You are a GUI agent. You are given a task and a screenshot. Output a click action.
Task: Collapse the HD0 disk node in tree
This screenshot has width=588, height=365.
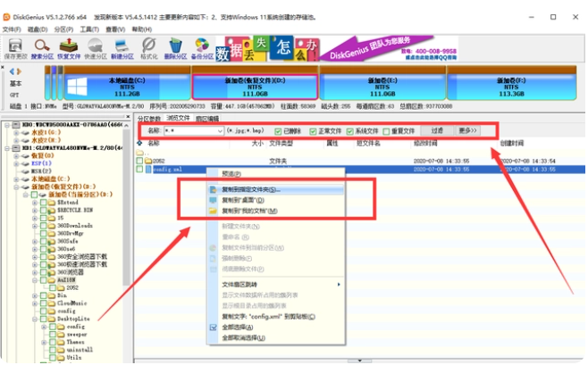[7, 125]
